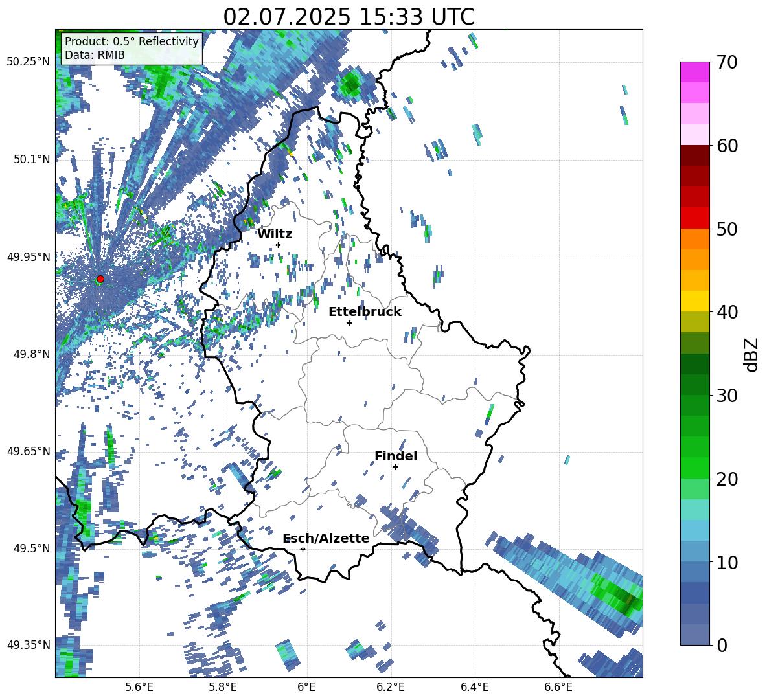Click the 40 tick on the colorbar
Screen dimensions: 767x700
coord(727,312)
